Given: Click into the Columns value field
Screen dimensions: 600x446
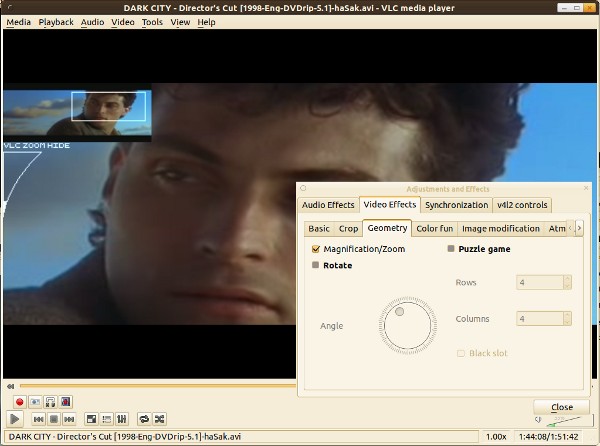Looking at the screenshot, I should pos(540,319).
